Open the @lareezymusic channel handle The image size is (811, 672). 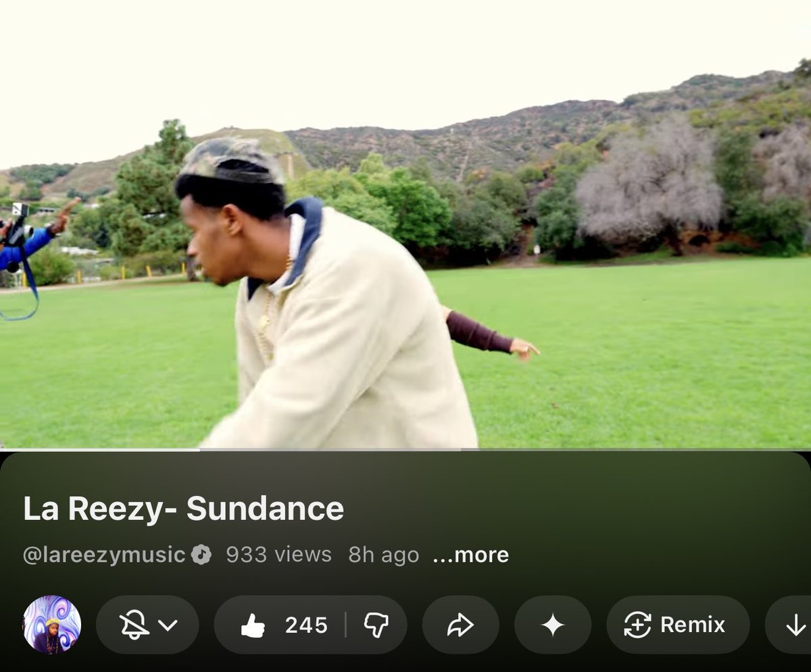104,555
